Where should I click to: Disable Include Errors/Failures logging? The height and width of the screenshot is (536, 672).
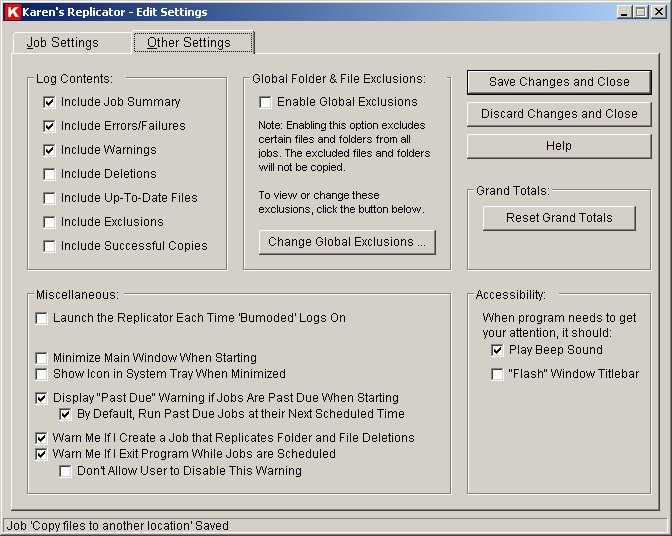coord(49,126)
